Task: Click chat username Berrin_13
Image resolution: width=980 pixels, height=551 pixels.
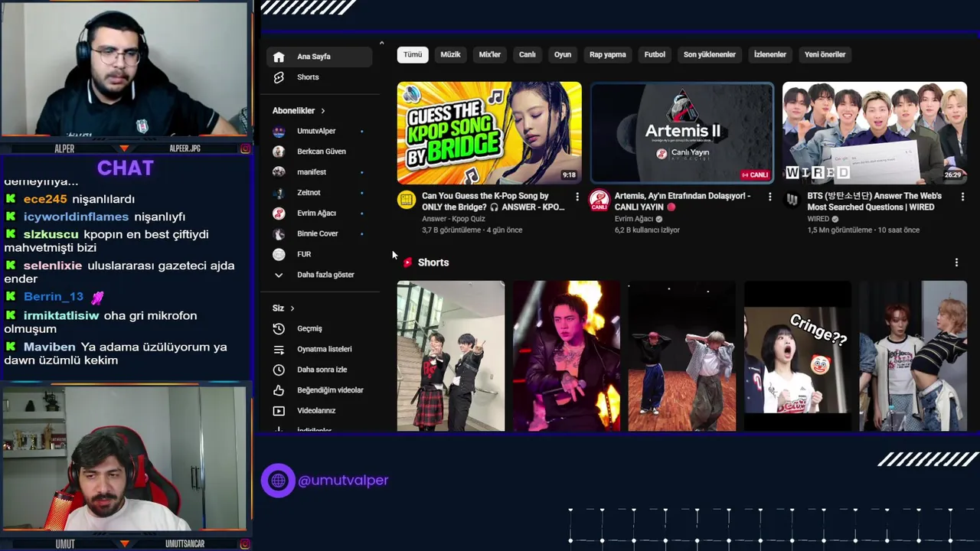Action: click(54, 297)
